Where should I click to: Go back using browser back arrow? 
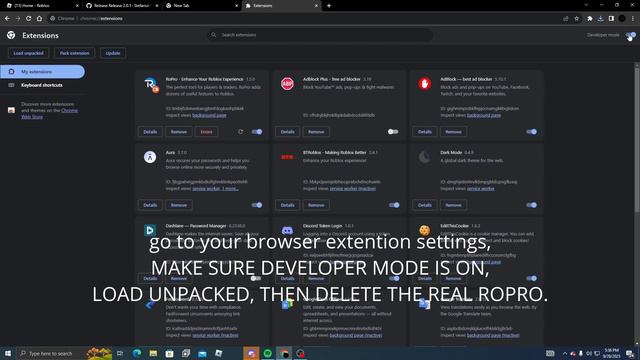point(7,18)
